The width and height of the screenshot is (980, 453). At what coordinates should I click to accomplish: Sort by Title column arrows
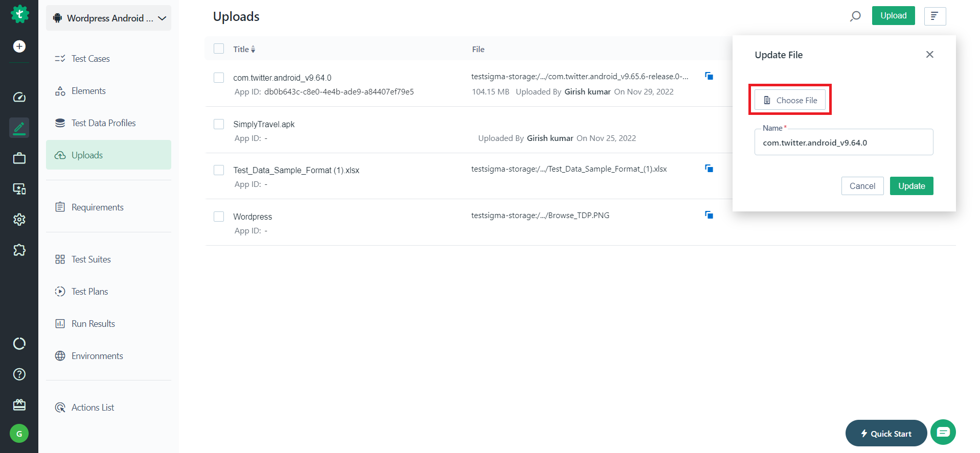tap(253, 50)
